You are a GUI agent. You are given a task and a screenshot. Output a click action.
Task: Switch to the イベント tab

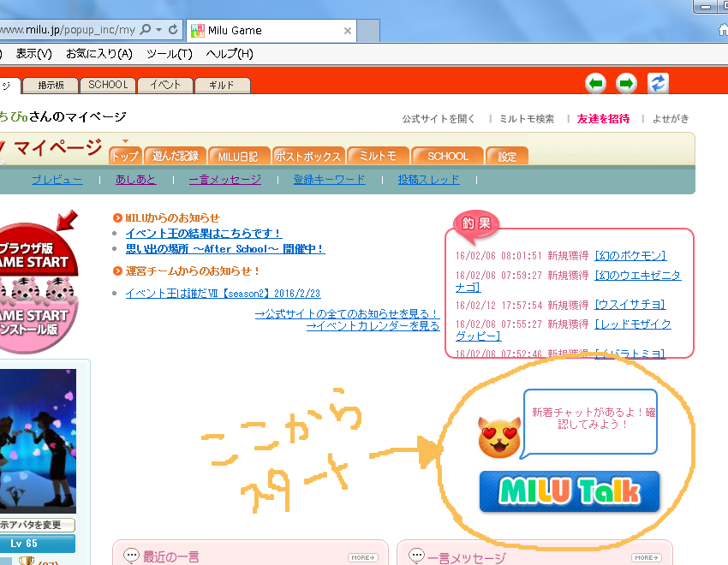[164, 86]
